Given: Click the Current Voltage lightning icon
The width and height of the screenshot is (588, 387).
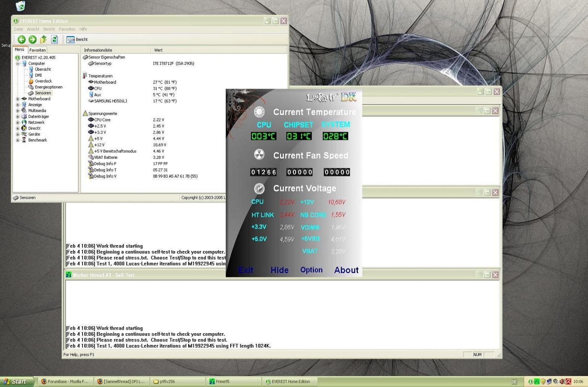Looking at the screenshot, I should pos(259,188).
